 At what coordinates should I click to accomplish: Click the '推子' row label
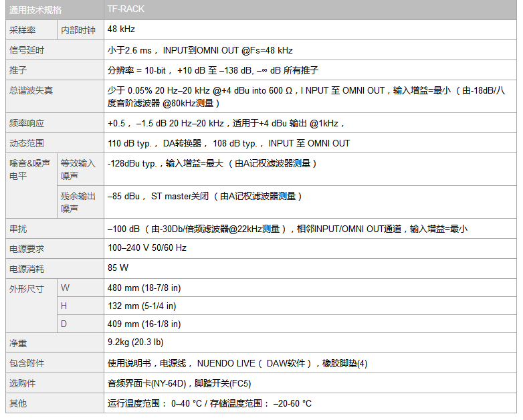pyautogui.click(x=18, y=70)
